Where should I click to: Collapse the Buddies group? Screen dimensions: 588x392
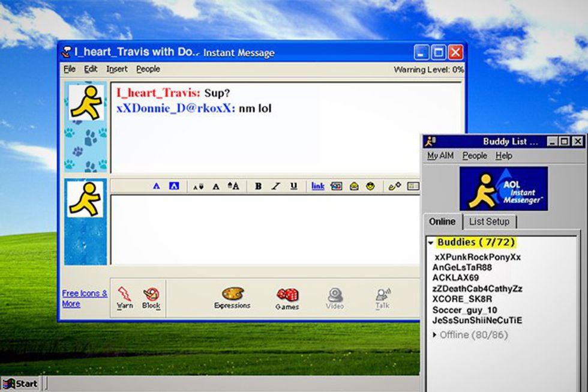point(430,243)
